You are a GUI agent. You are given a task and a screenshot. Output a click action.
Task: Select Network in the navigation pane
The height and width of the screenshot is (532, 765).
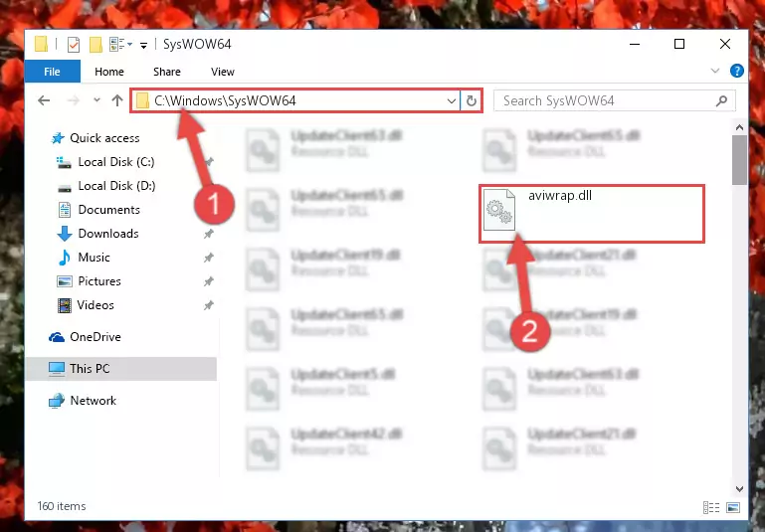click(94, 401)
